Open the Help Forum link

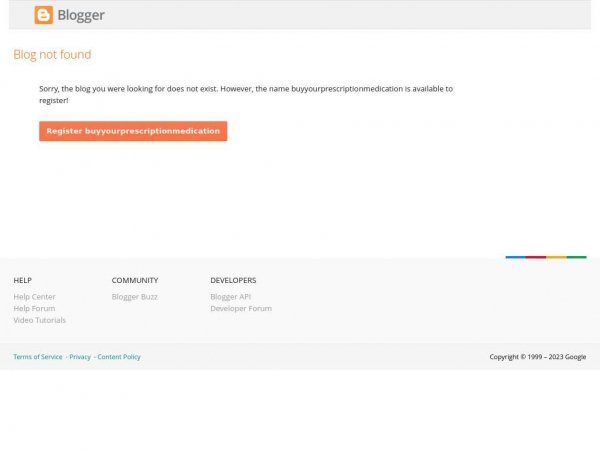pyautogui.click(x=34, y=308)
